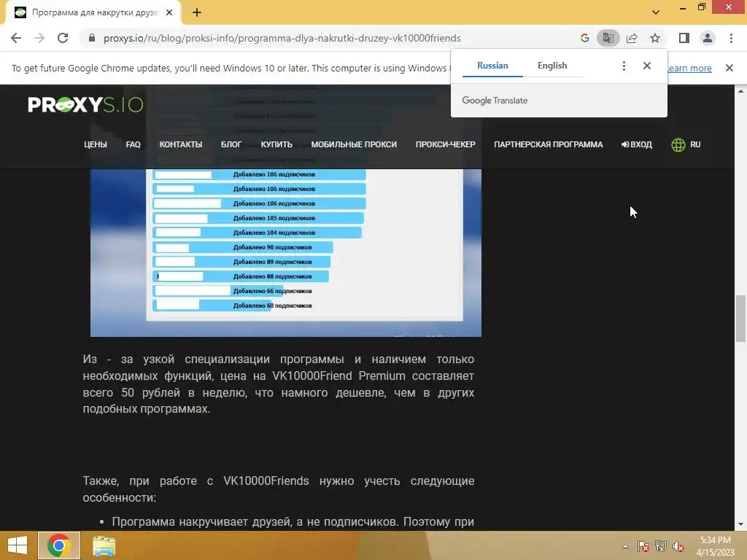Click text 'Добавлено 60 подписчиков'
Viewport: 747px width, 560px height.
click(x=273, y=306)
